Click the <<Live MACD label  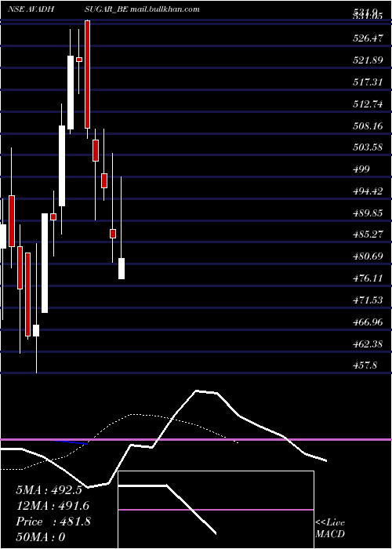[x=330, y=528]
